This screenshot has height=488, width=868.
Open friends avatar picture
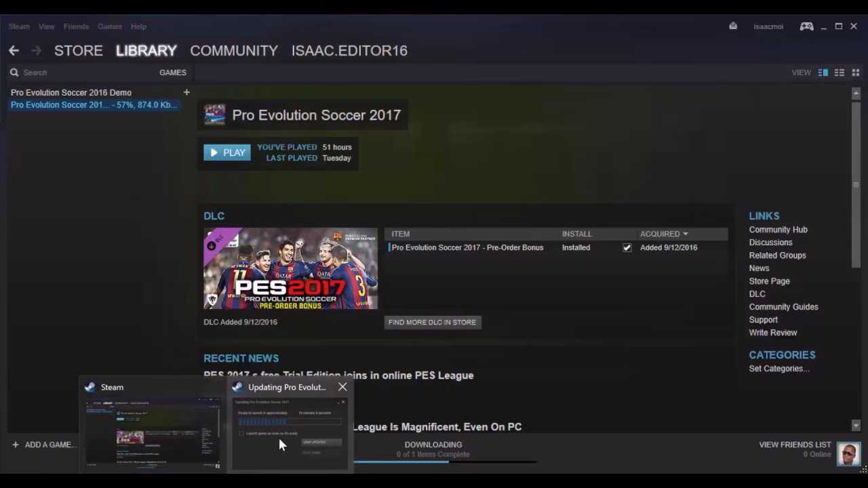coord(848,453)
